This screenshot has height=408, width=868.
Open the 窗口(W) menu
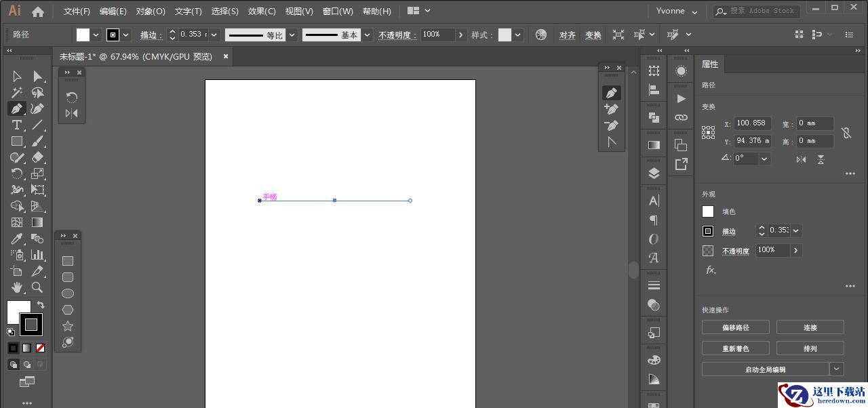coord(338,12)
